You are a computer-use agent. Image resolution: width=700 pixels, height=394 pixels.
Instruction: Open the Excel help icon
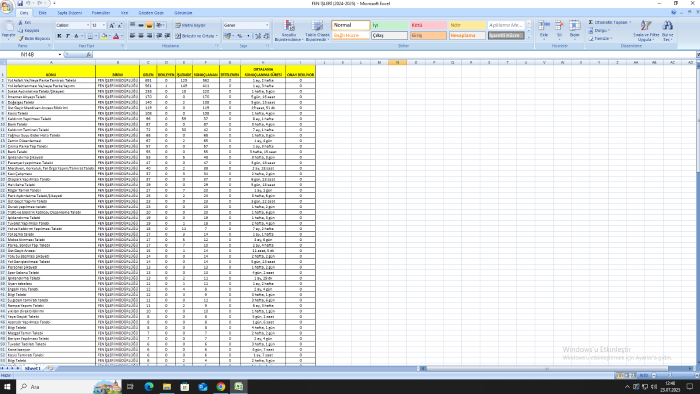pyautogui.click(x=674, y=13)
